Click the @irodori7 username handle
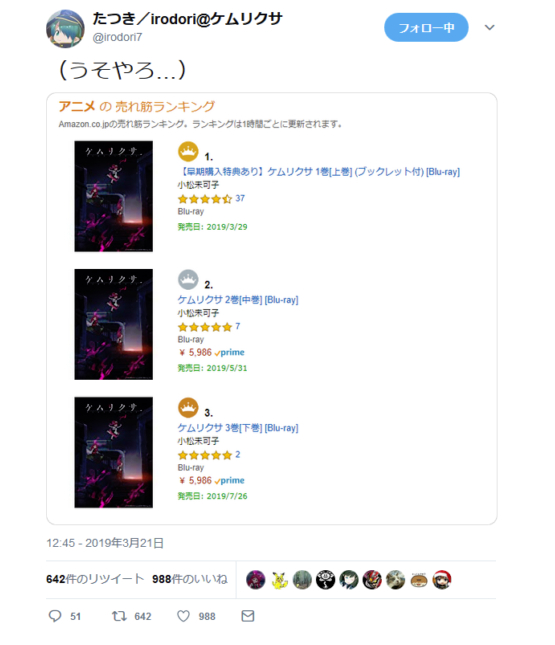Screen dimensions: 555x645 click(117, 37)
